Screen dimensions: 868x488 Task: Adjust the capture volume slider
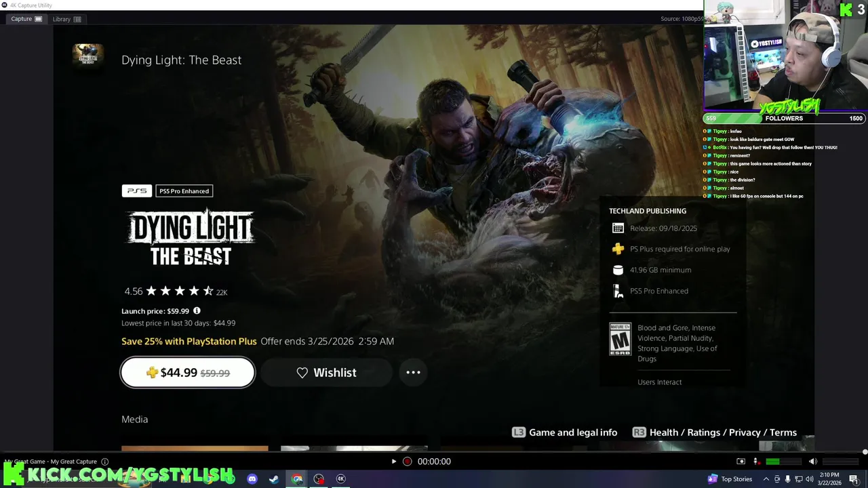tap(840, 462)
